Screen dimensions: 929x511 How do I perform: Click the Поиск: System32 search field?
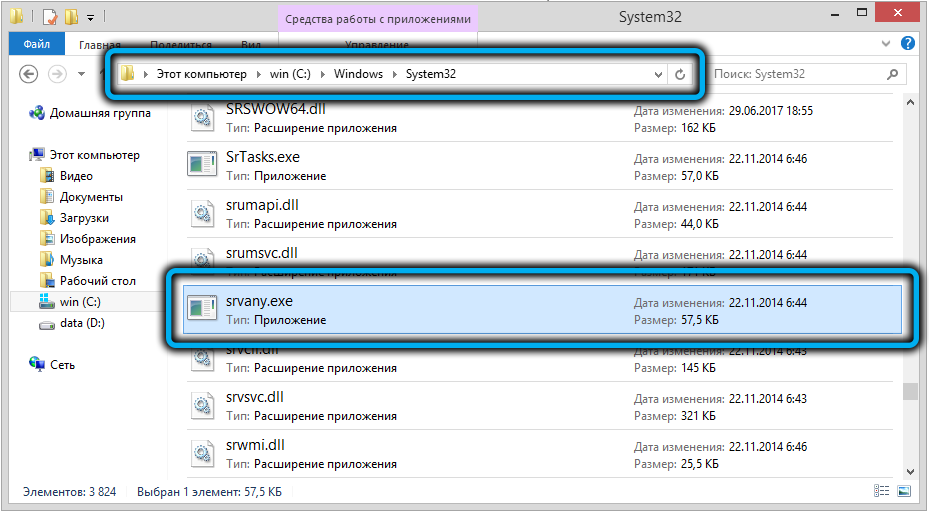click(x=795, y=74)
